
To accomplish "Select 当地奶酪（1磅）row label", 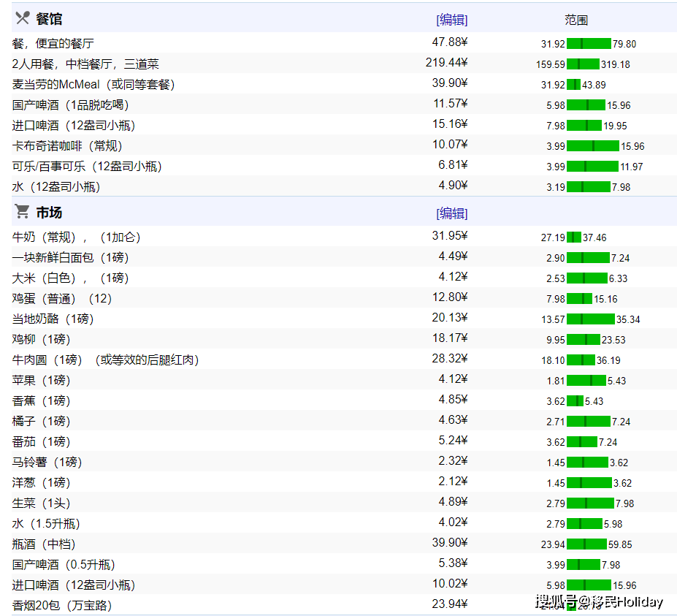I will (x=53, y=319).
